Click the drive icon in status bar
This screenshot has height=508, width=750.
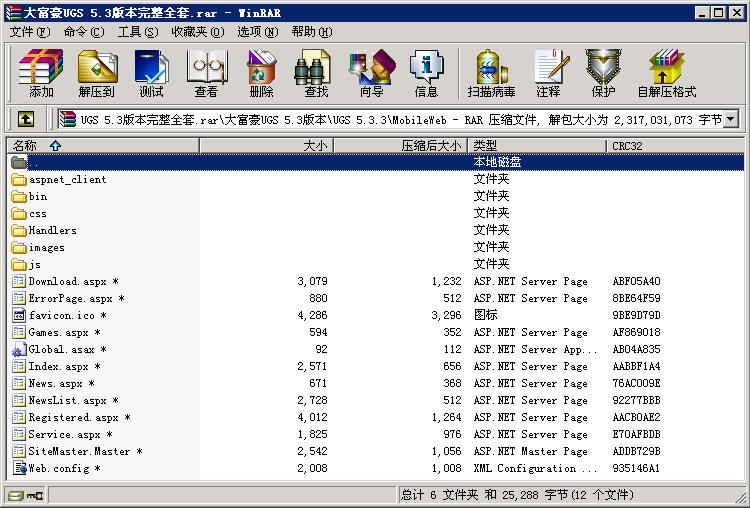15,495
